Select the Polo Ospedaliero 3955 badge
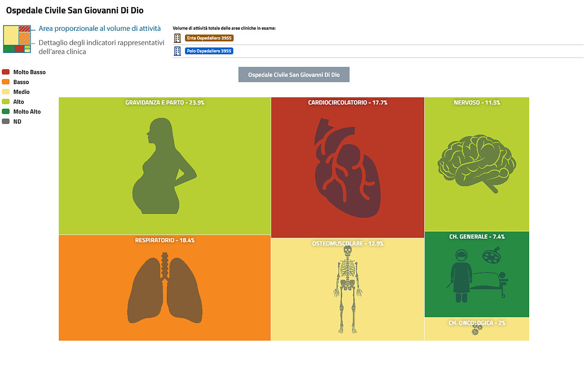This screenshot has width=588, height=371. coord(209,51)
